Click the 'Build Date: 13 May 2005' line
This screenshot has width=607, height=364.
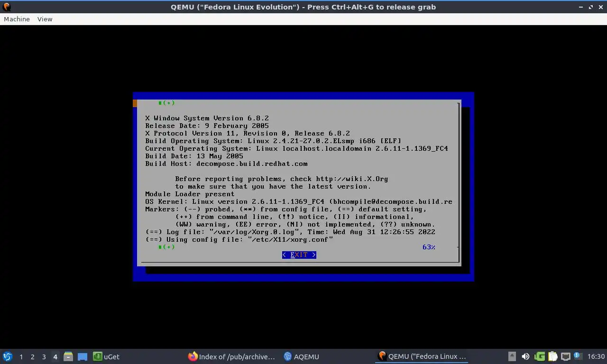tap(194, 156)
